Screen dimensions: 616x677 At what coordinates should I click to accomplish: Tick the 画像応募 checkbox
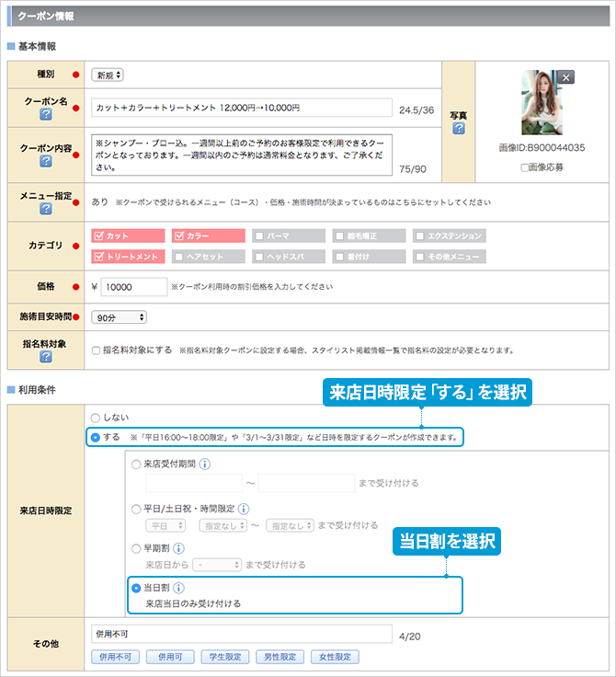coord(524,167)
